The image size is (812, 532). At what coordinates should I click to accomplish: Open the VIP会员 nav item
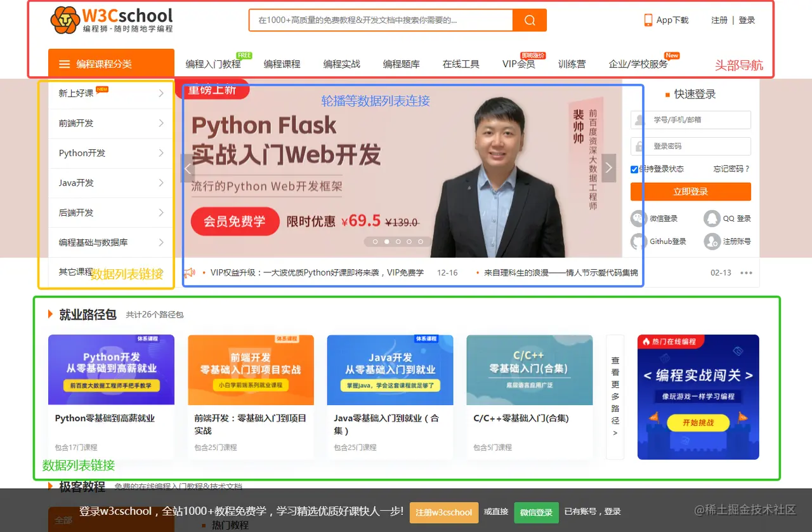click(519, 64)
